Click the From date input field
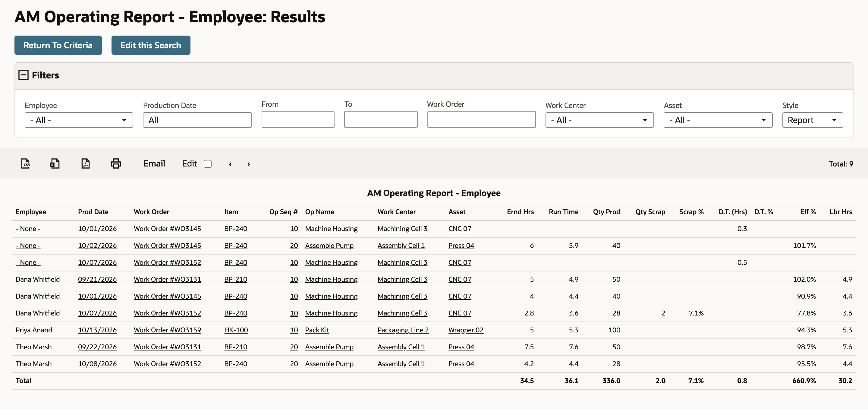Viewport: 868px width, 409px height. pos(298,119)
